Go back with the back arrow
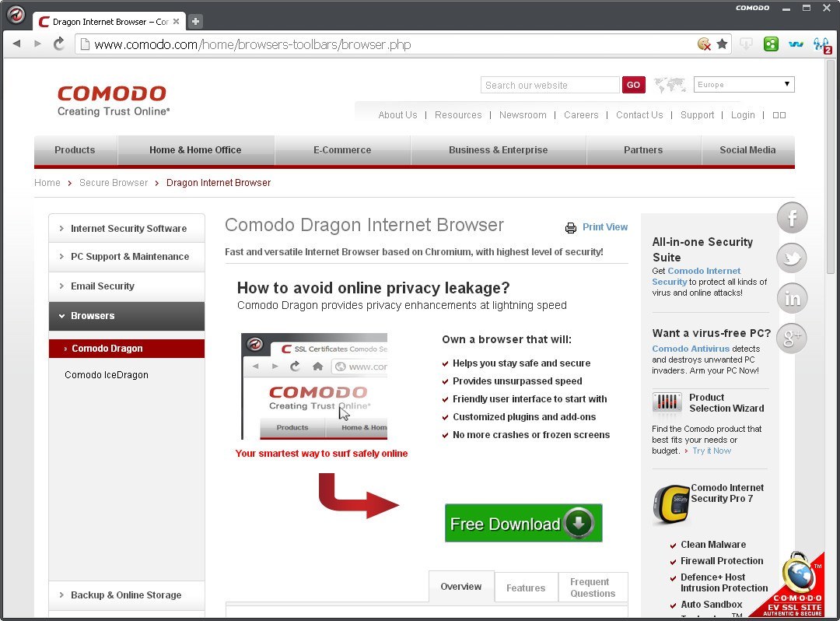 pyautogui.click(x=16, y=44)
